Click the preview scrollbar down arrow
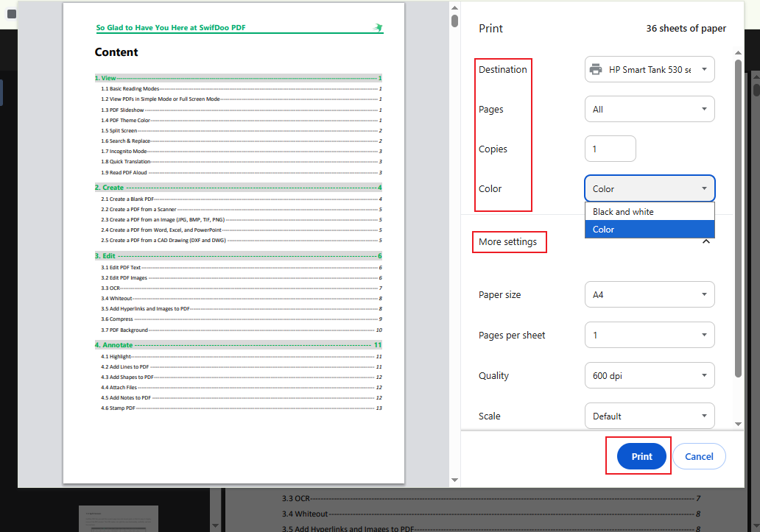Image resolution: width=760 pixels, height=532 pixels. click(454, 480)
